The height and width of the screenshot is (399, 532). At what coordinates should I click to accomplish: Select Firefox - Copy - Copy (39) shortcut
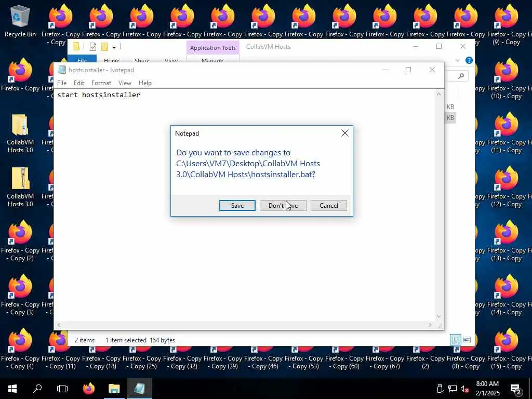click(222, 358)
